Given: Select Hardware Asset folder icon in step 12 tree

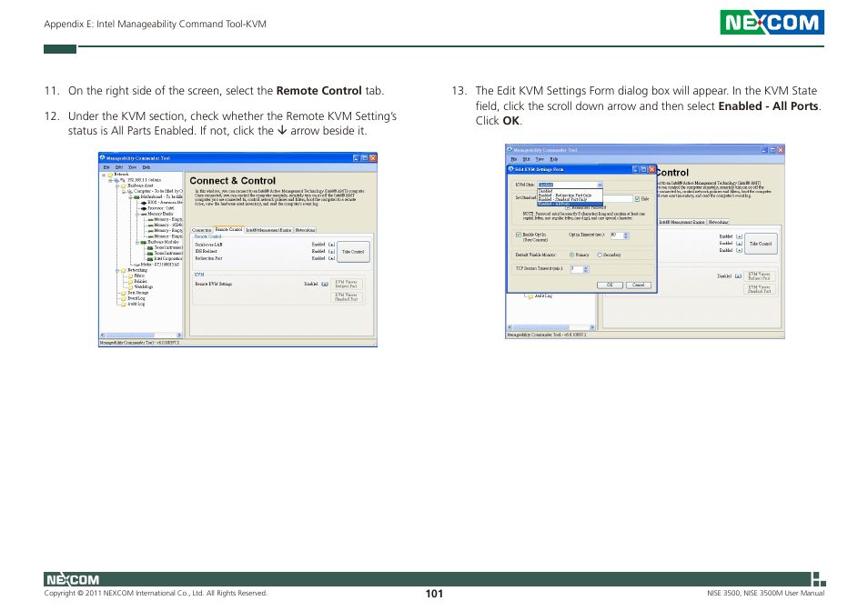Looking at the screenshot, I should click(x=124, y=185).
